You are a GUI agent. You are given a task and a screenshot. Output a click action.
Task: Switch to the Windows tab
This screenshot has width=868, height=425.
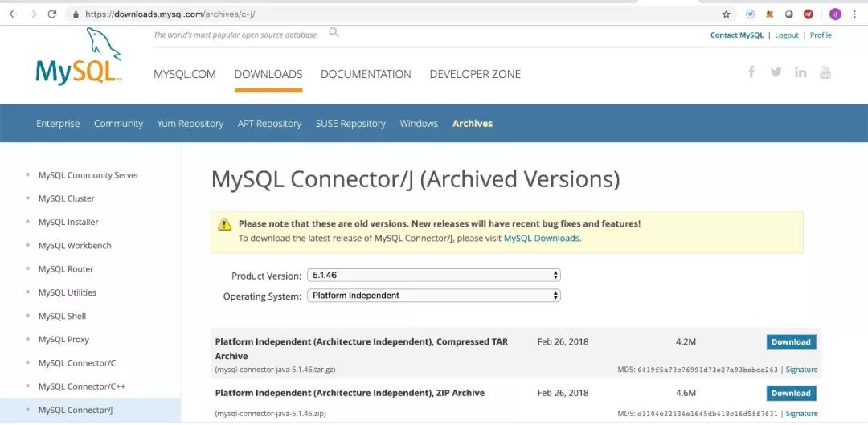pyautogui.click(x=419, y=124)
